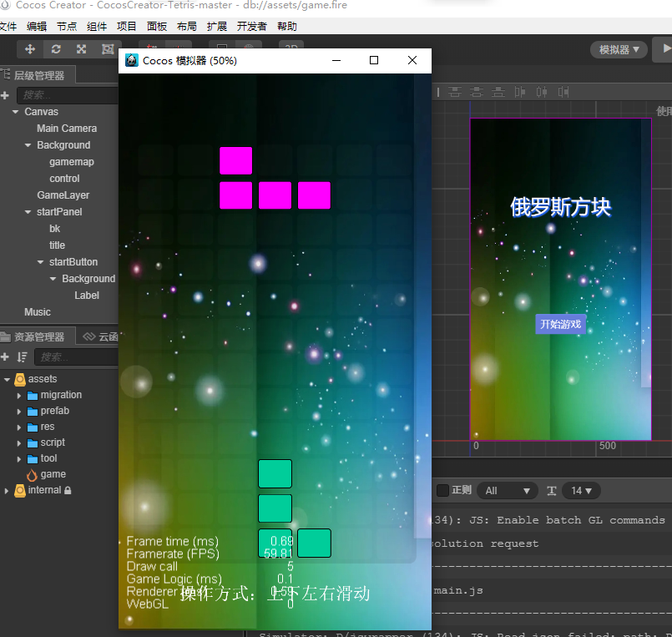Select the bk node
Viewport: 672px width, 637px height.
coord(54,229)
